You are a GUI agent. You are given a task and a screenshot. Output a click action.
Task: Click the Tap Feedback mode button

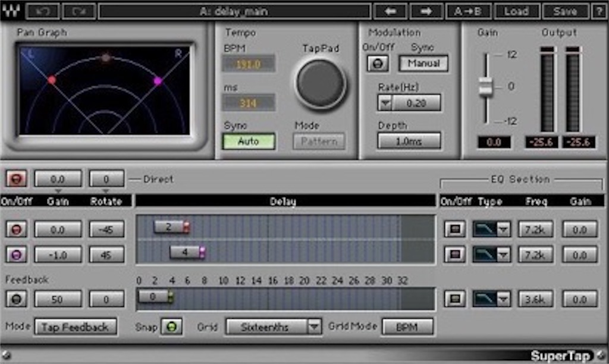(76, 327)
